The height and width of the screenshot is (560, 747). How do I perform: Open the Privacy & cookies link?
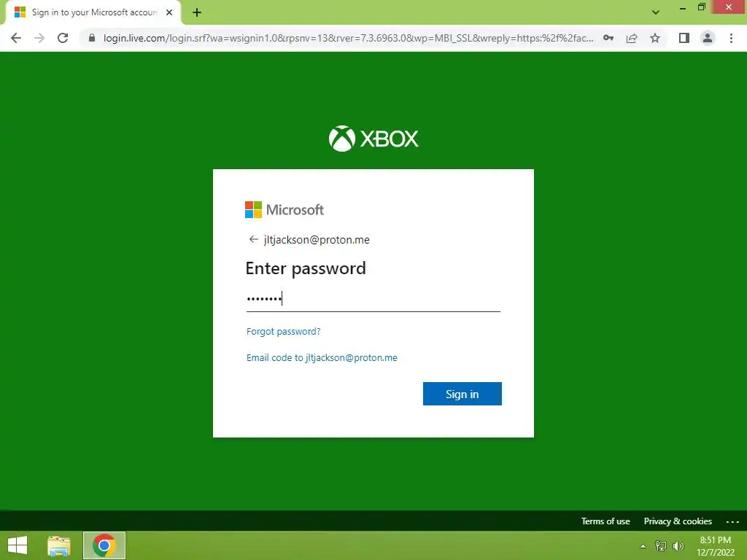pos(678,521)
